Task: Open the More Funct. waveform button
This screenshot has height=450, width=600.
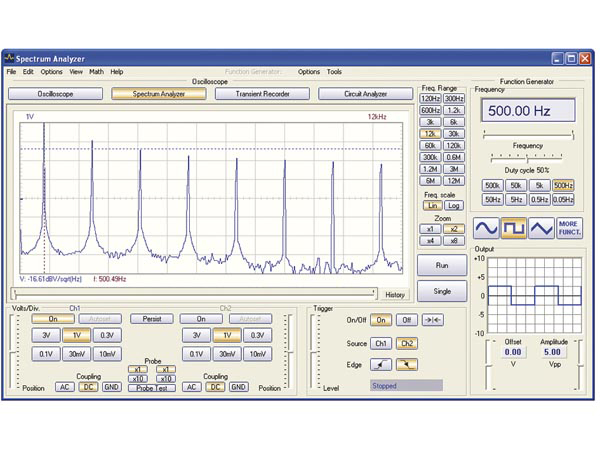Action: [x=569, y=228]
